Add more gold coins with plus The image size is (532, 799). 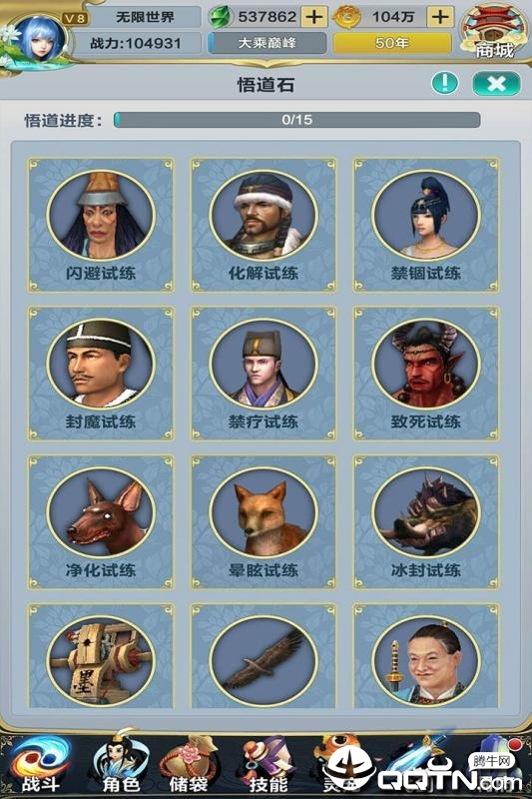click(x=440, y=17)
